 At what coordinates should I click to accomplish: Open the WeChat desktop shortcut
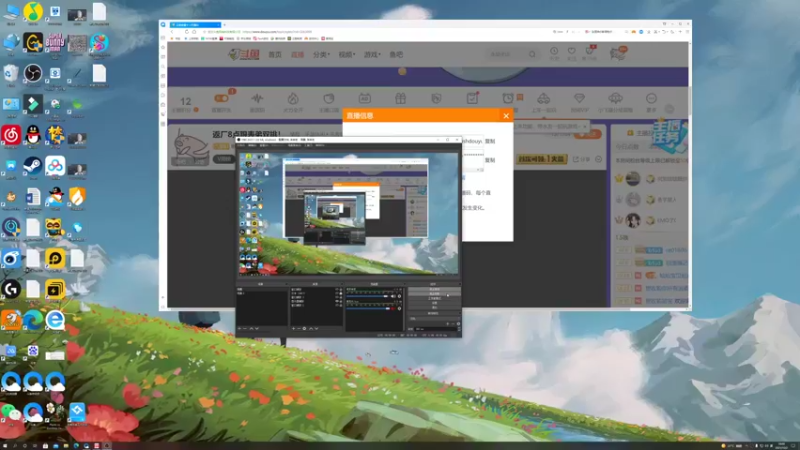coord(11,412)
